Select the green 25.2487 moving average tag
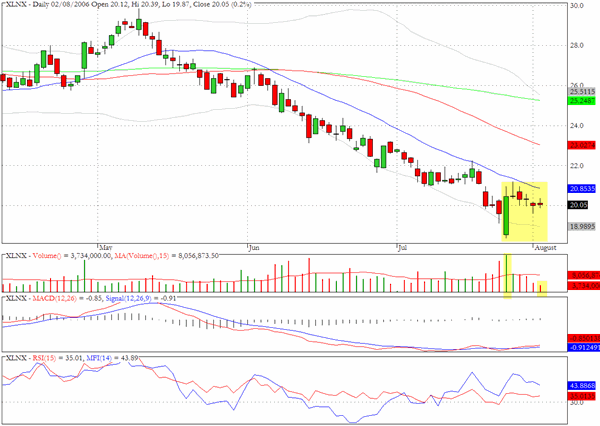600x426 pixels. click(x=582, y=101)
